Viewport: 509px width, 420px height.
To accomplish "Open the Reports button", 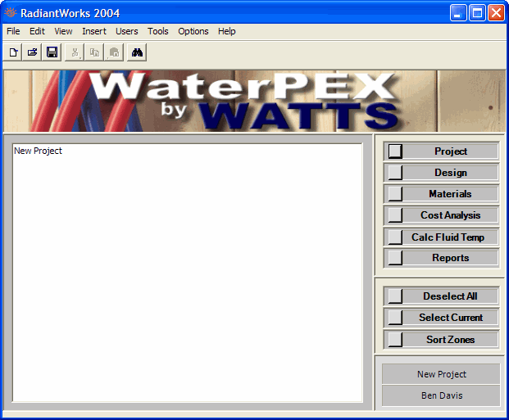I will point(441,258).
